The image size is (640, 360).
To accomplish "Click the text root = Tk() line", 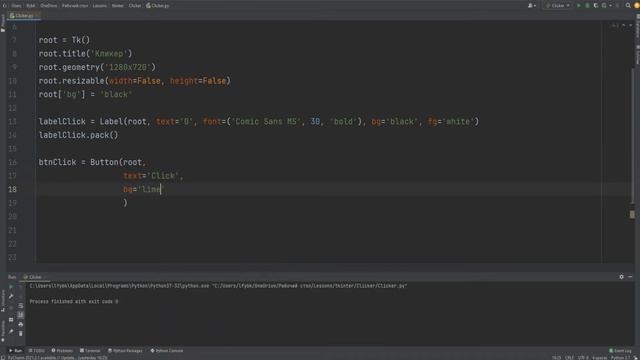I will click(x=64, y=40).
